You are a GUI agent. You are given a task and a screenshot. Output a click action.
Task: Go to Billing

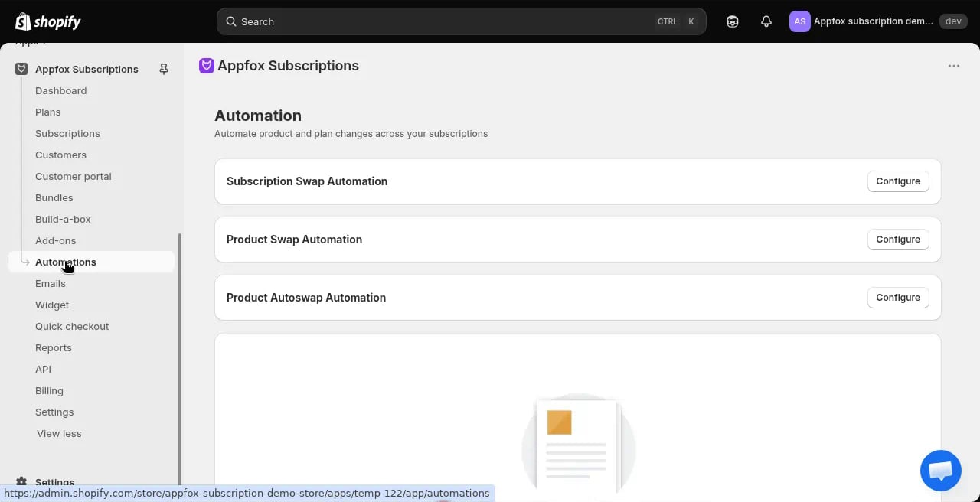click(x=49, y=390)
